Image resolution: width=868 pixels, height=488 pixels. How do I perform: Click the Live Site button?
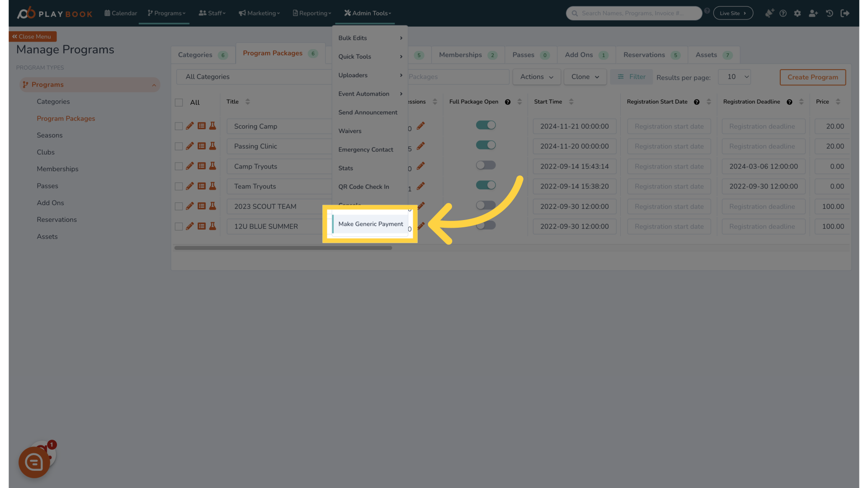tap(733, 13)
